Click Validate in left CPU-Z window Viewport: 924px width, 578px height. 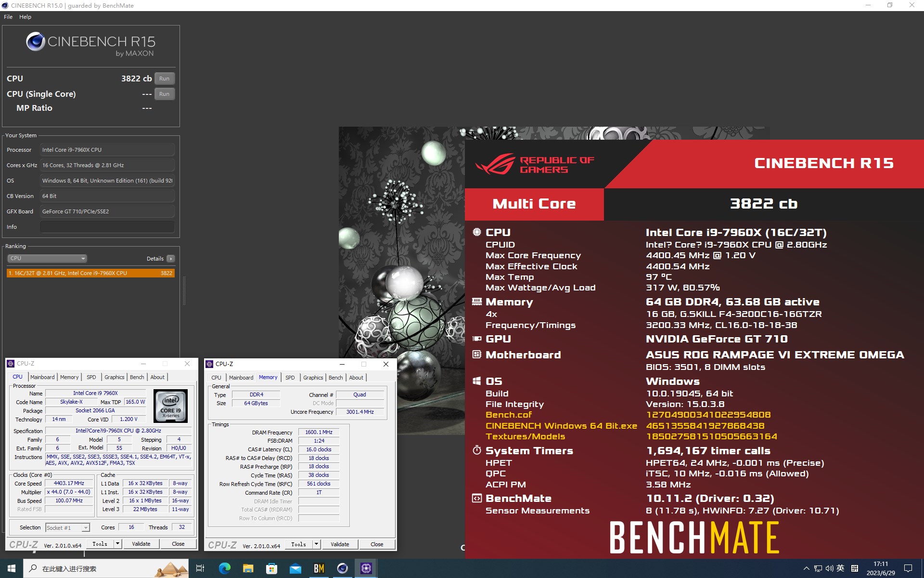(141, 544)
